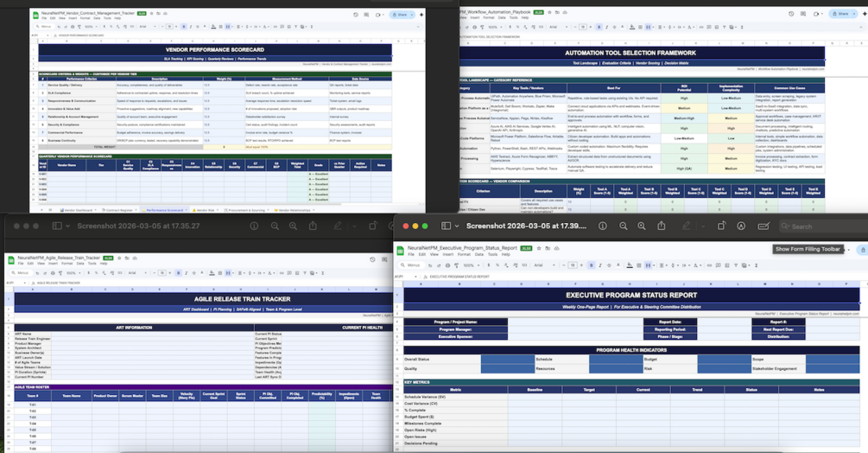
Task: Toggle bold in Vendor Contract Tracker toolbar
Action: coord(184,27)
